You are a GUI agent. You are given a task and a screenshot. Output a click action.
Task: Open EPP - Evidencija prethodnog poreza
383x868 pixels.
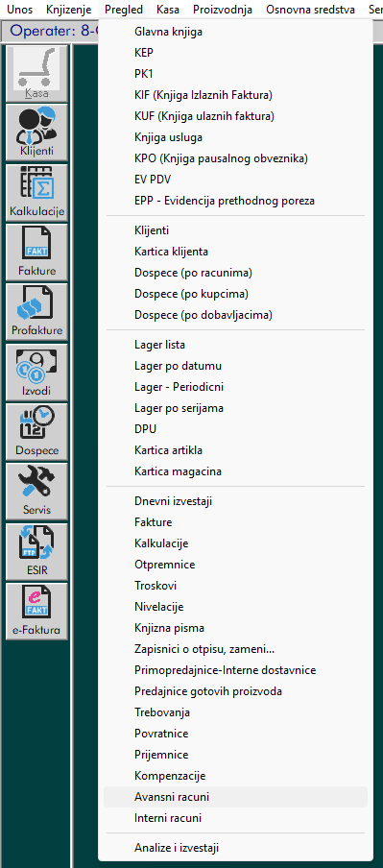[x=235, y=201]
